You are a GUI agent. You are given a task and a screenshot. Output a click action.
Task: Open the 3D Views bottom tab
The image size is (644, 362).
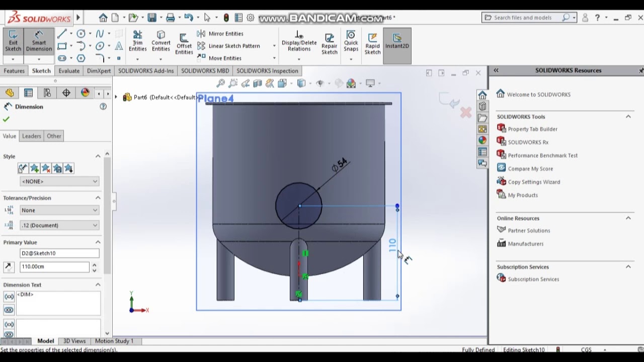point(74,341)
